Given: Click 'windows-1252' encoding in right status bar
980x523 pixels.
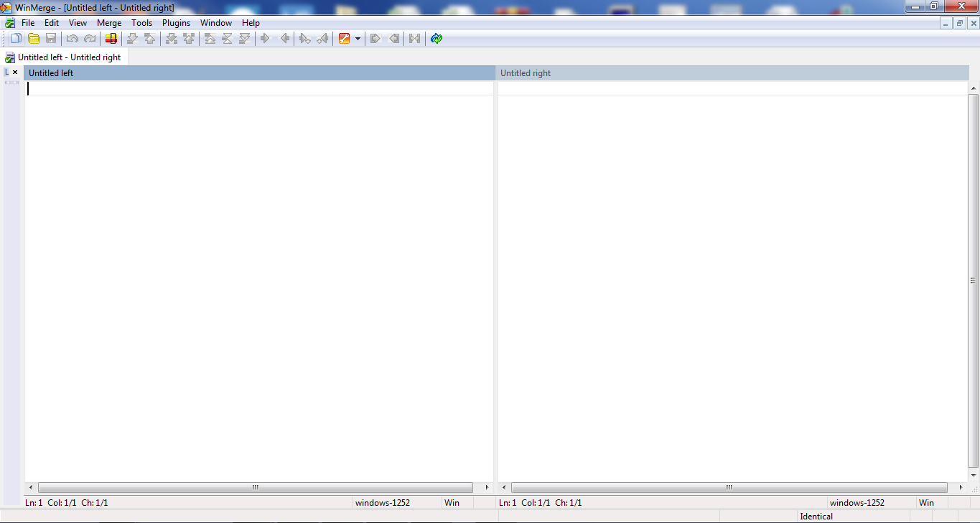Looking at the screenshot, I should click(857, 503).
